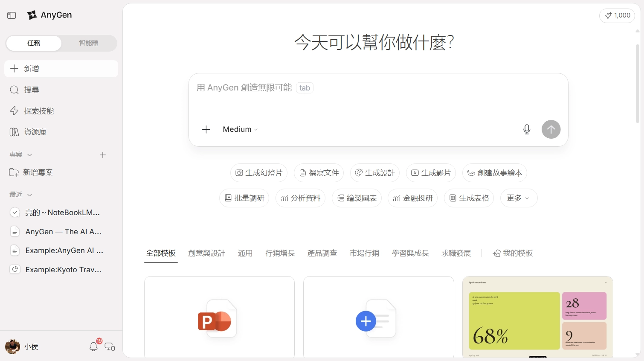Screen dimensions: 644x361
Task: Click the 1,000 credits badge
Action: (617, 15)
